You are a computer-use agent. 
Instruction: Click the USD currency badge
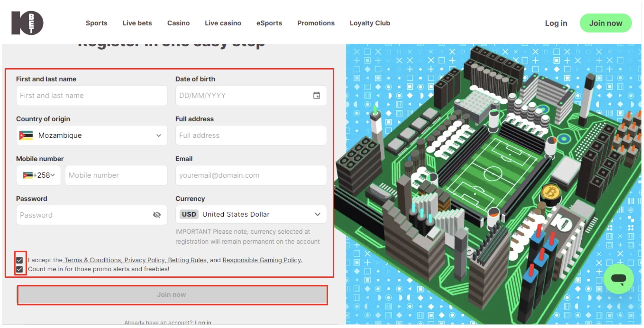(x=189, y=214)
